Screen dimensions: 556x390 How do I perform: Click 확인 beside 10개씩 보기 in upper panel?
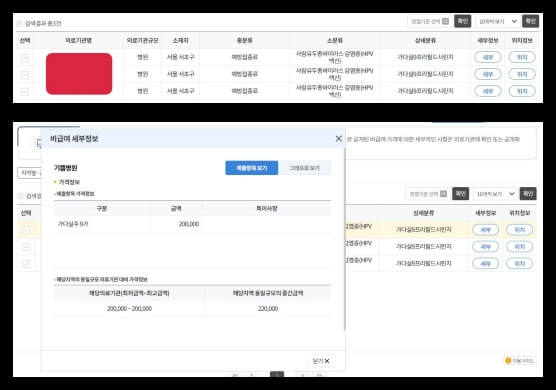pos(530,21)
